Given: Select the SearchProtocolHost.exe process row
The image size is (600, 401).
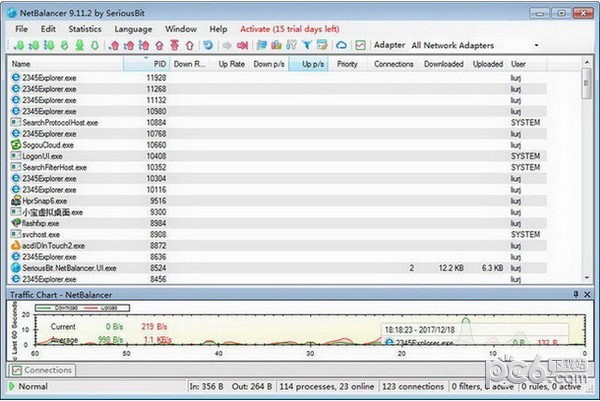Looking at the screenshot, I should tap(278, 122).
